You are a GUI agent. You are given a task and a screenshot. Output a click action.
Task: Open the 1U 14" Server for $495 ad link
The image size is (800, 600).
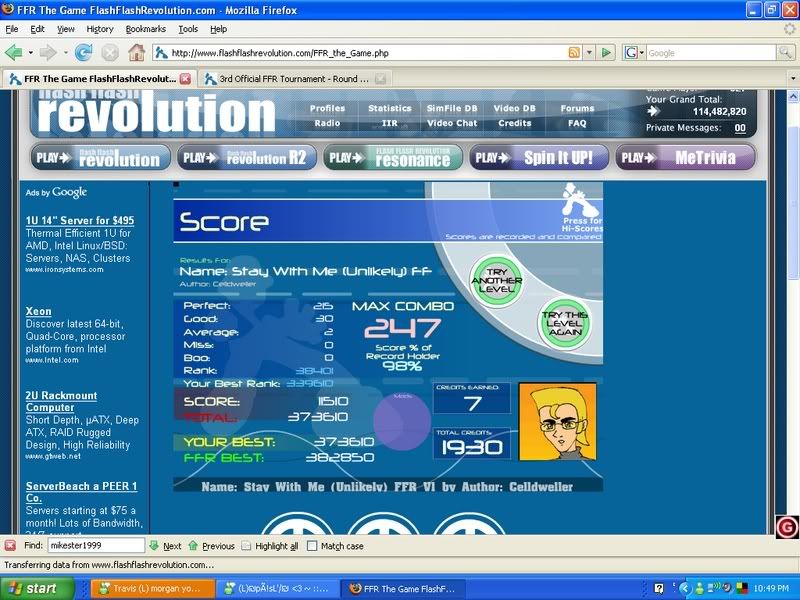(80, 220)
